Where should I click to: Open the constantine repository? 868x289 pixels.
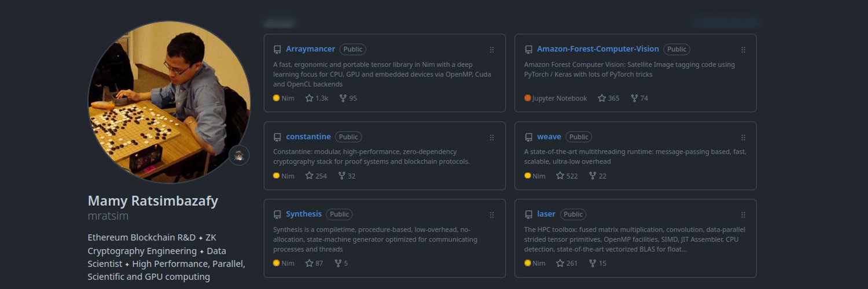pyautogui.click(x=308, y=137)
